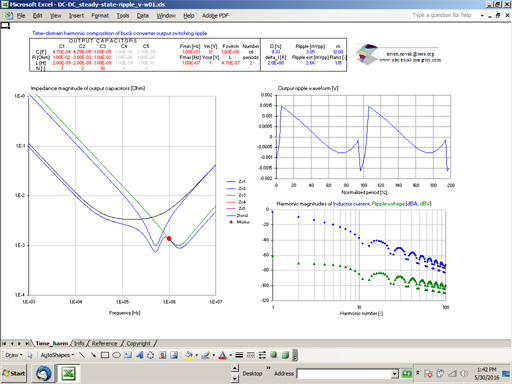Jump to last sheet tab with navigation arrow
This screenshot has height=384, width=512.
[x=27, y=343]
